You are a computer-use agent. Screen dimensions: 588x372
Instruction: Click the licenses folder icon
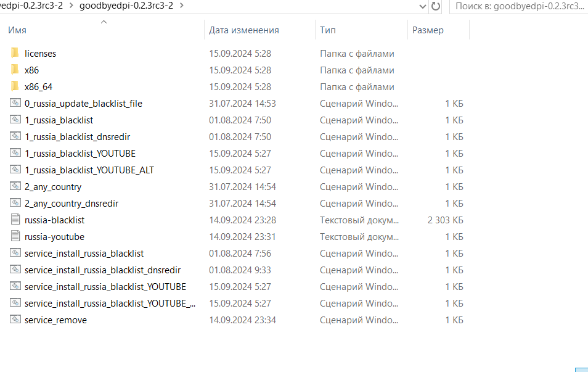15,53
